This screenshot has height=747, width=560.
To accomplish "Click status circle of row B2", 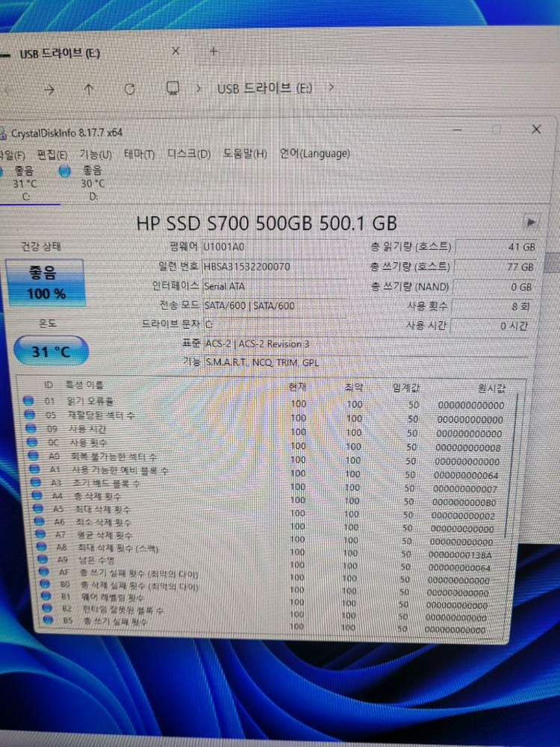I will pos(47,608).
